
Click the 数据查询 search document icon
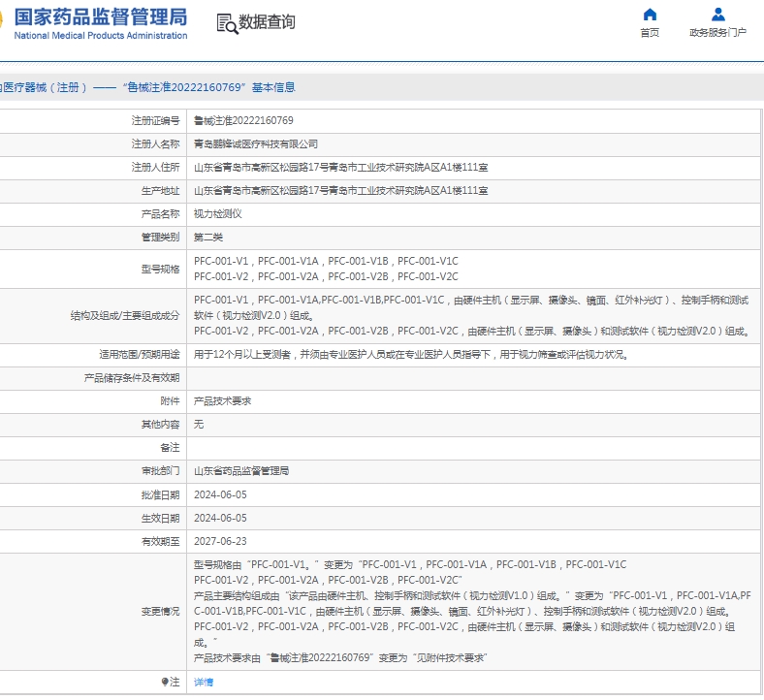pos(227,23)
